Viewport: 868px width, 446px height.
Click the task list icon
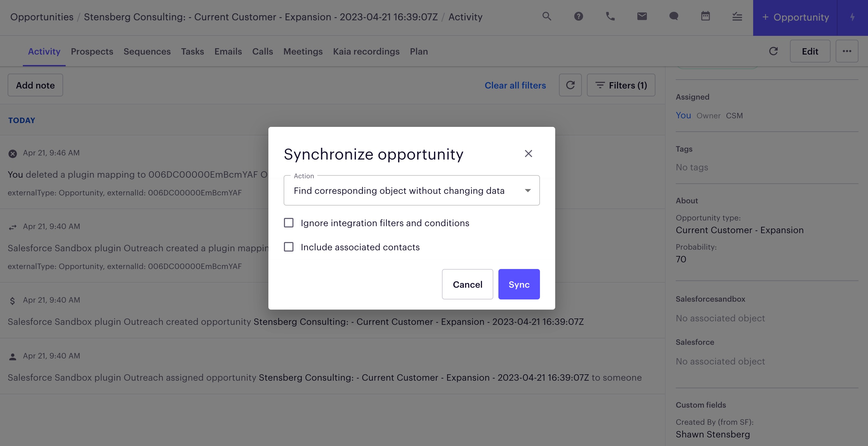pos(737,16)
